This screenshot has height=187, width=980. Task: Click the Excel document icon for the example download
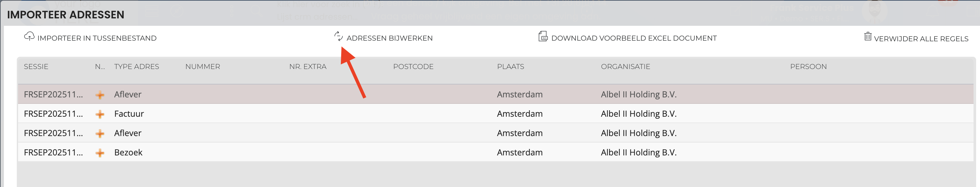(543, 36)
